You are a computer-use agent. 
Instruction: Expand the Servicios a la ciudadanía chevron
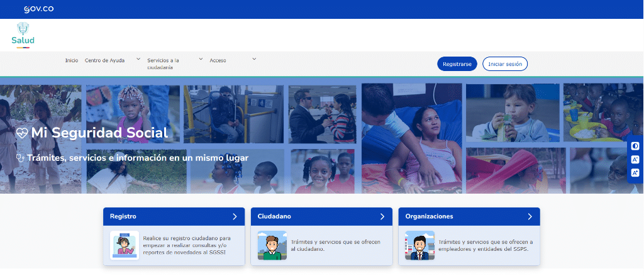click(x=201, y=58)
